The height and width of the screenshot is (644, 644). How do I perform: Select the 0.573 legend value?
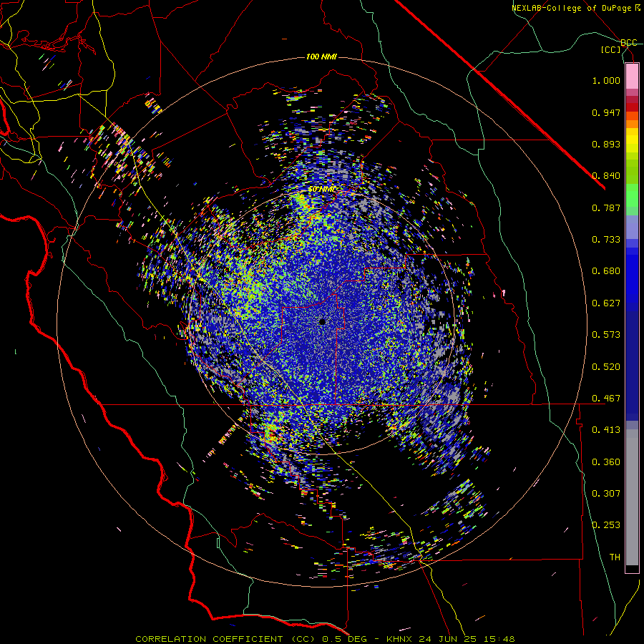pos(606,335)
